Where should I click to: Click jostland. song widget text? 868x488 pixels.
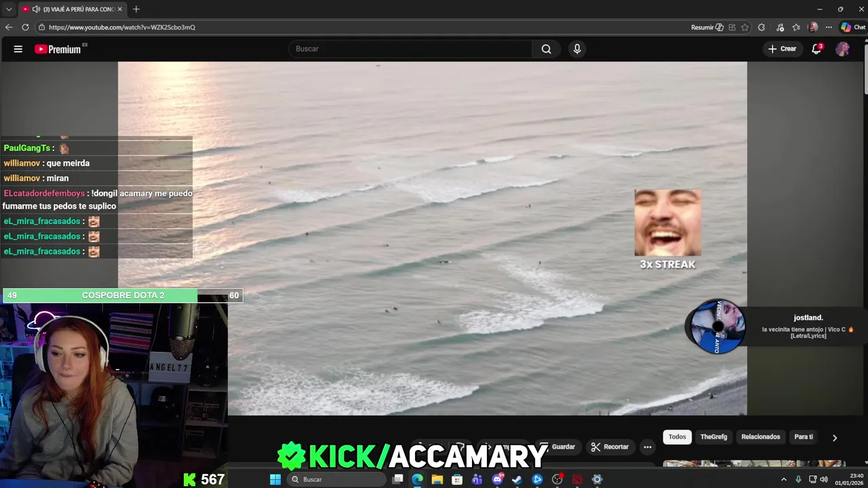click(808, 317)
